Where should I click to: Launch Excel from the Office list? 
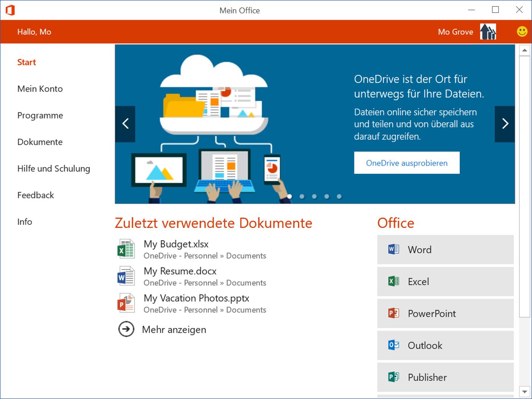pos(445,282)
